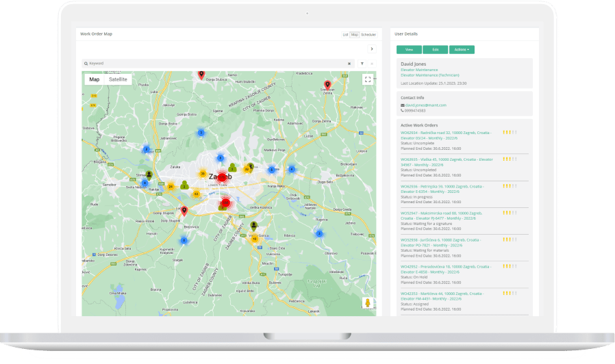Image resolution: width=615 pixels, height=364 pixels.
Task: Select the Map view type button
Action: tap(95, 79)
